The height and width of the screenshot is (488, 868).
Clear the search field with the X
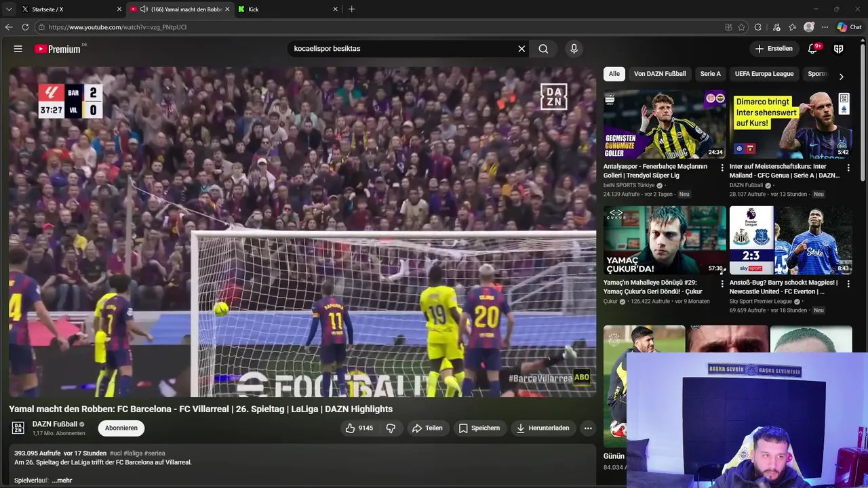[521, 49]
